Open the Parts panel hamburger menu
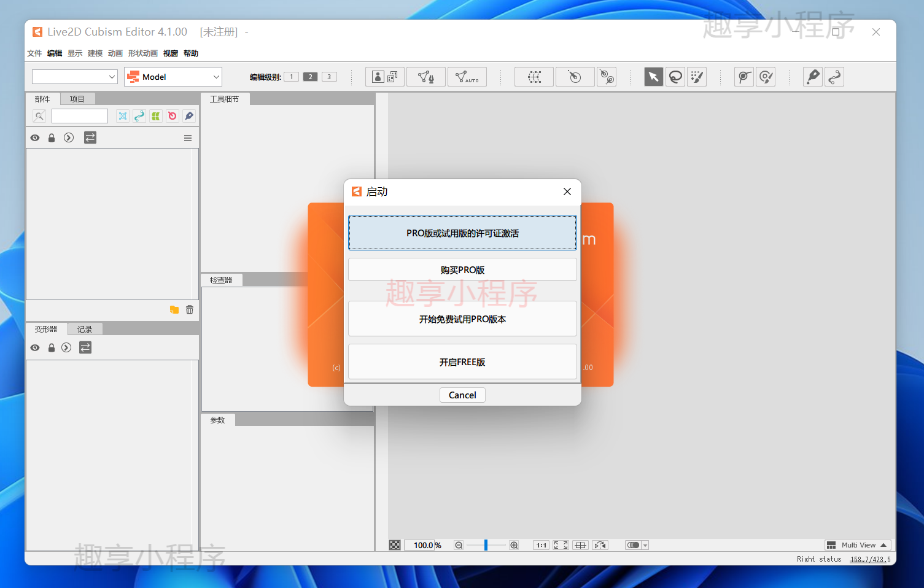Image resolution: width=924 pixels, height=588 pixels. pos(188,138)
